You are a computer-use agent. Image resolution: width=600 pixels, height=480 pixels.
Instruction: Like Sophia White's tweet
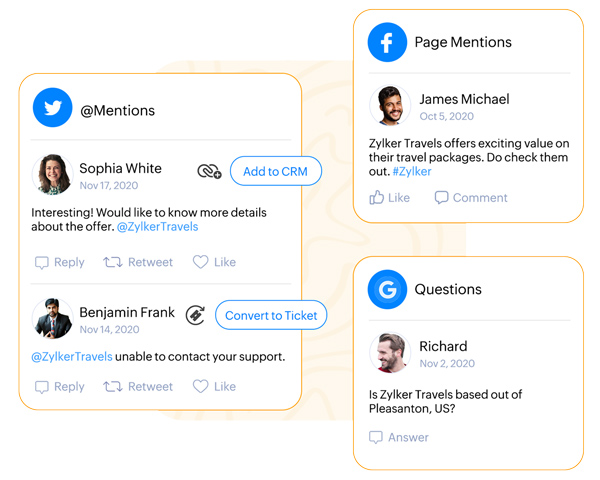point(214,262)
